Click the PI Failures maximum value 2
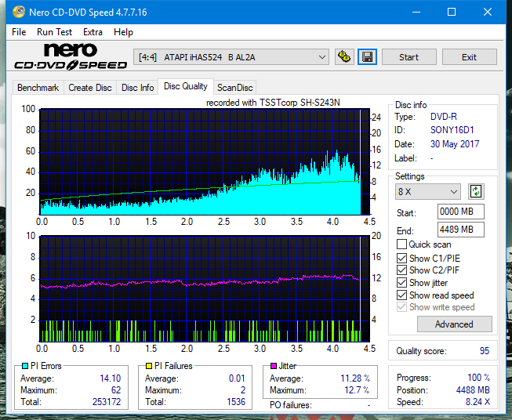This screenshot has width=512, height=420. [243, 389]
